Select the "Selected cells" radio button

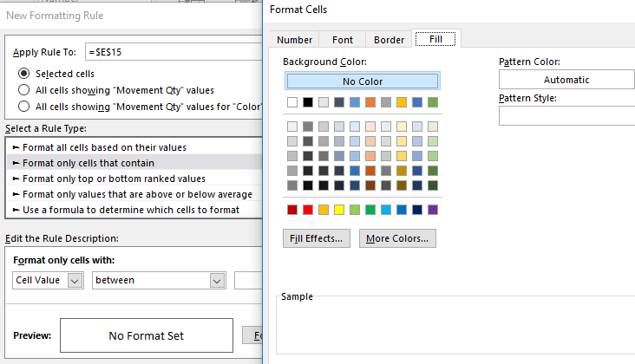coord(24,74)
